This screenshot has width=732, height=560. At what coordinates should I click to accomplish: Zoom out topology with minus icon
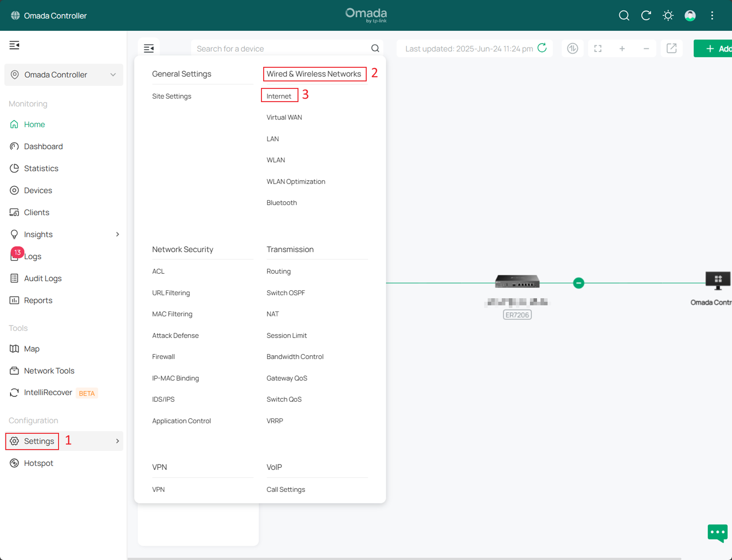646,49
